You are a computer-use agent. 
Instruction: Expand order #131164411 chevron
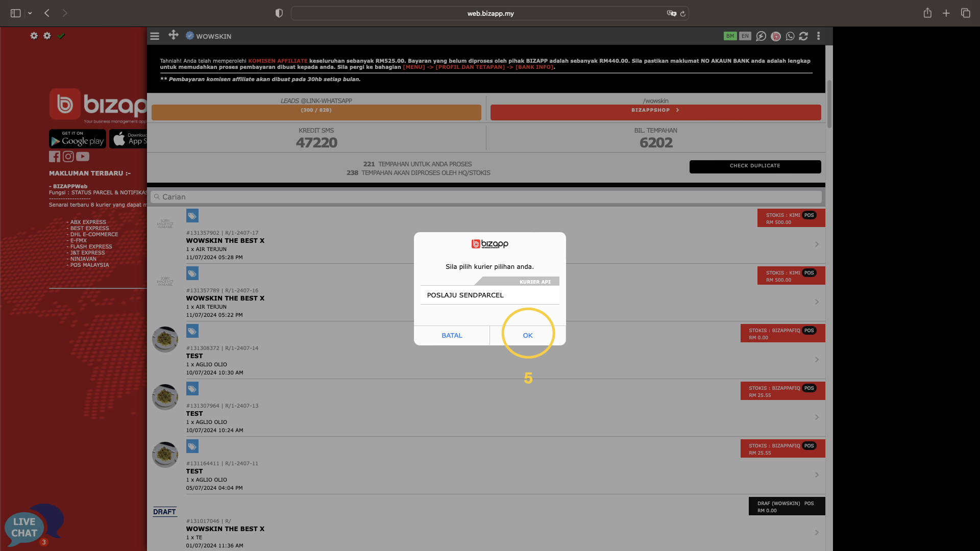pyautogui.click(x=817, y=475)
